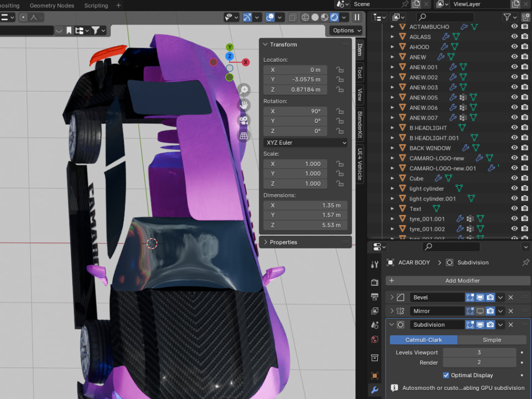This screenshot has height=399, width=532.
Task: Select material preview shading
Action: pos(325,18)
